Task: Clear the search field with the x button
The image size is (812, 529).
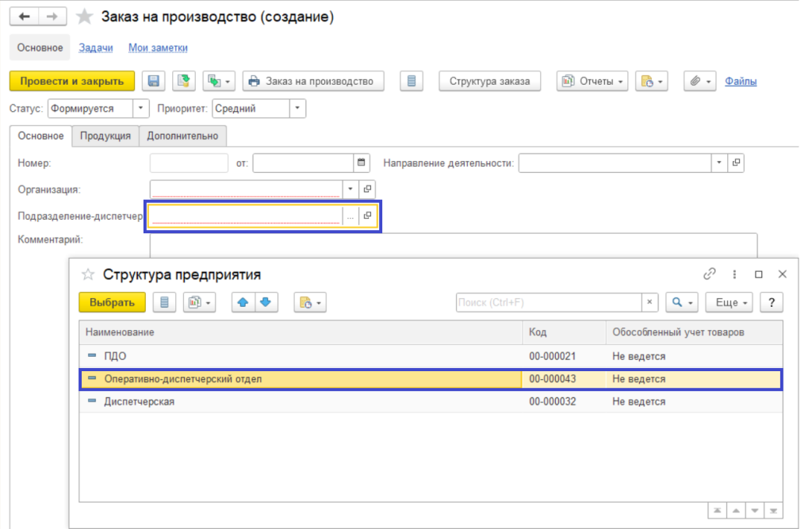Action: (650, 303)
